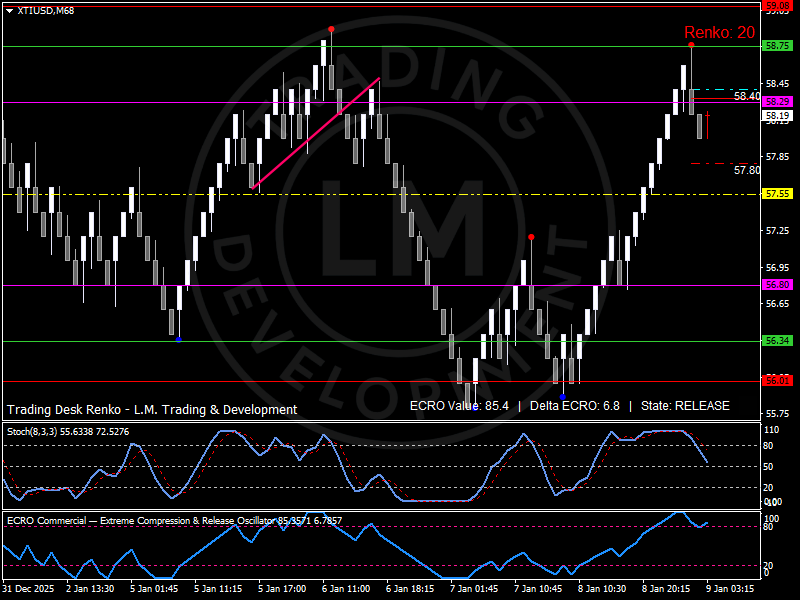Click the red dot above 7 Jan swing high
The image size is (800, 600).
pos(531,237)
